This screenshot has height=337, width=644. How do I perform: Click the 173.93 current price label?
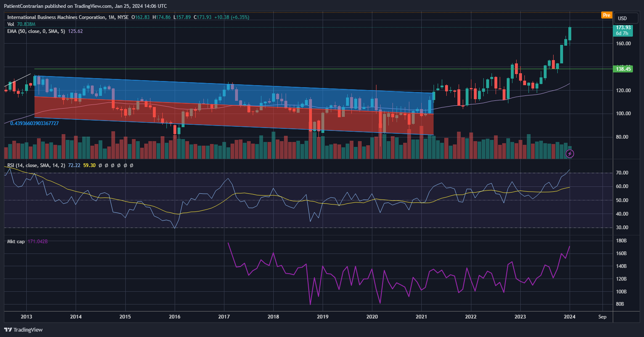(623, 28)
